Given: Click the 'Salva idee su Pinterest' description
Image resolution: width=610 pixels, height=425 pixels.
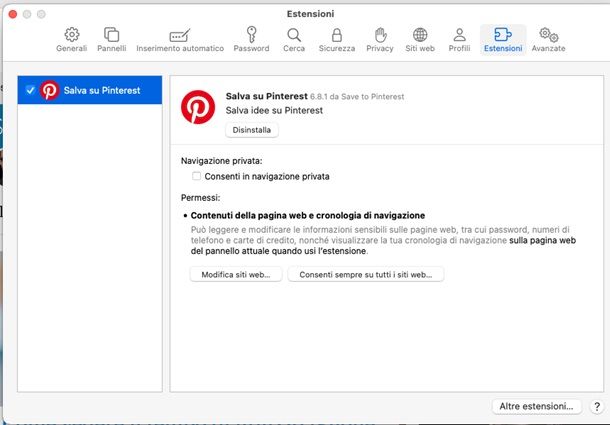Looking at the screenshot, I should click(274, 111).
